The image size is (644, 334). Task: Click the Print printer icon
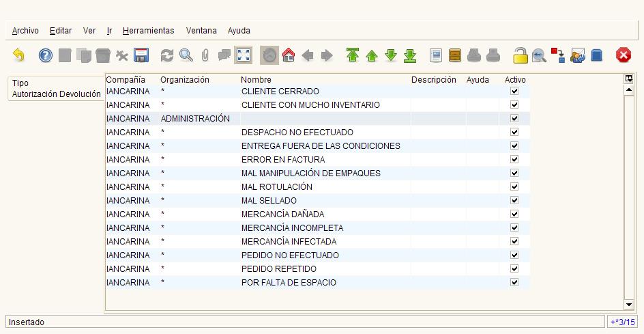tap(493, 55)
